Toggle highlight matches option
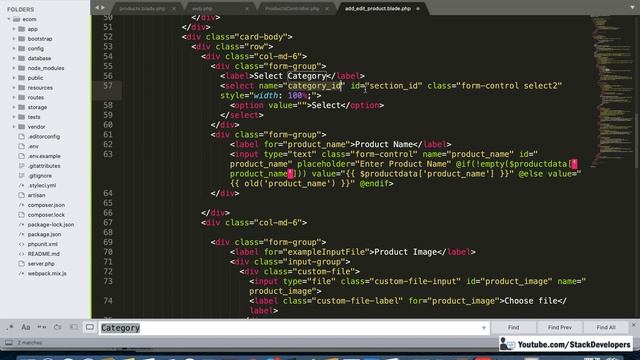640x360 pixels. (90, 327)
